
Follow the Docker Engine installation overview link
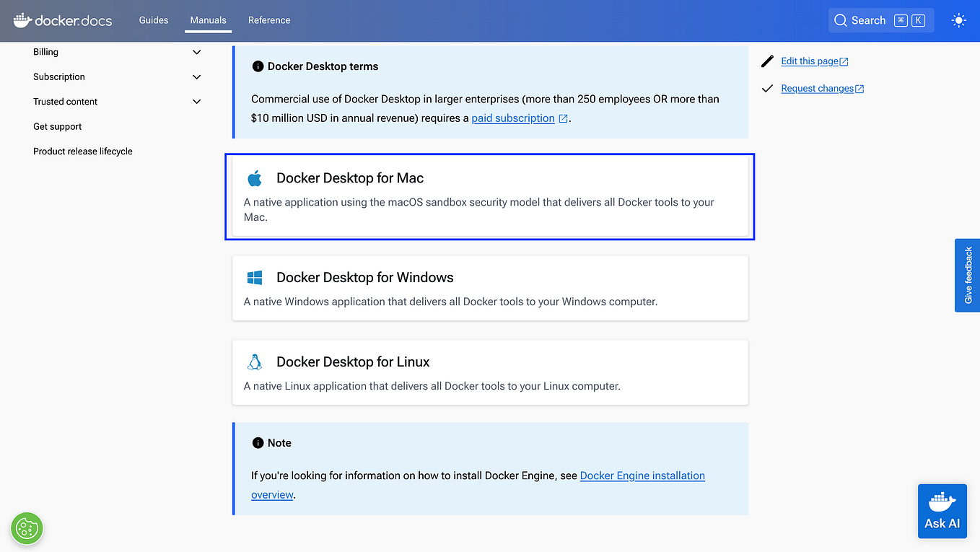(x=642, y=475)
